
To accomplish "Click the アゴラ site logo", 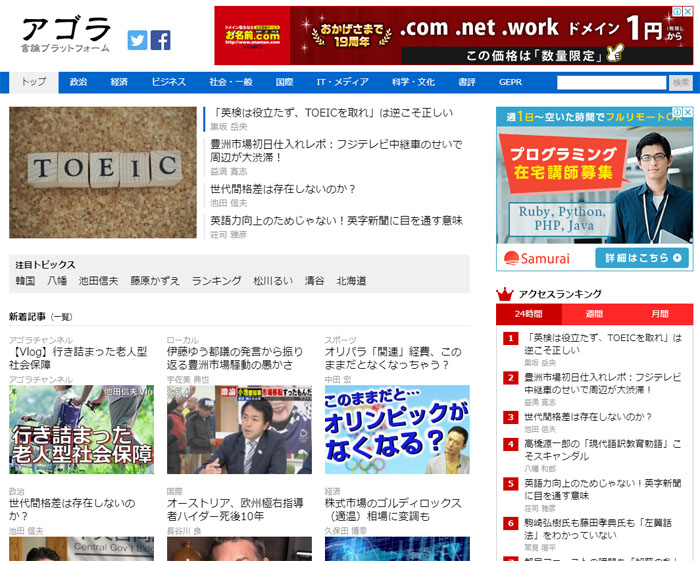I will 66,34.
